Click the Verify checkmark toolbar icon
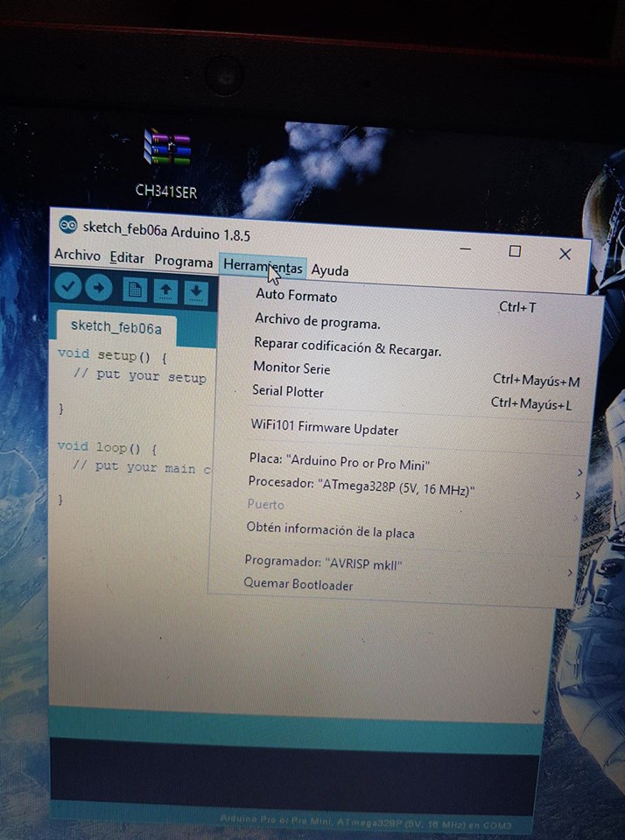 (67, 286)
